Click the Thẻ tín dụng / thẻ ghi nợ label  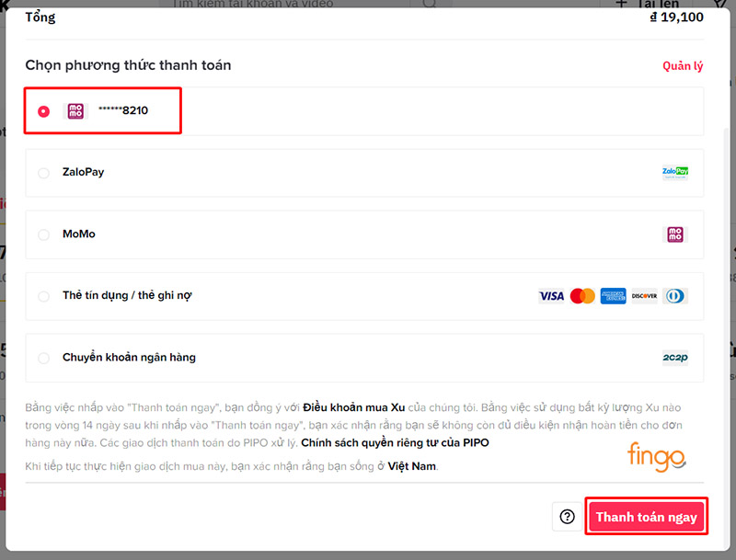127,295
